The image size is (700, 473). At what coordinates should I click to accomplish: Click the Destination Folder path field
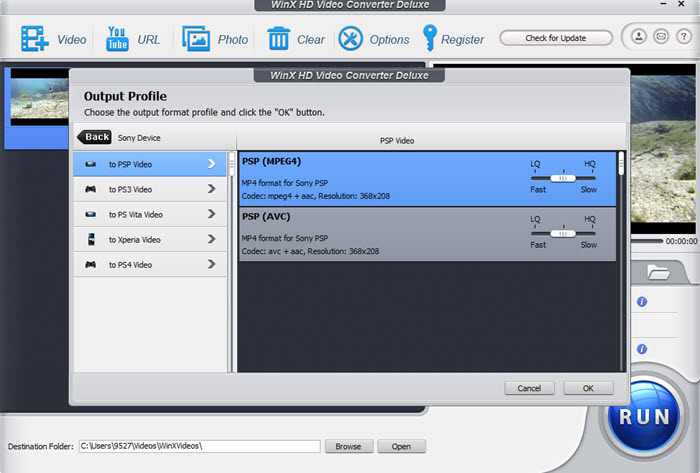pos(200,446)
